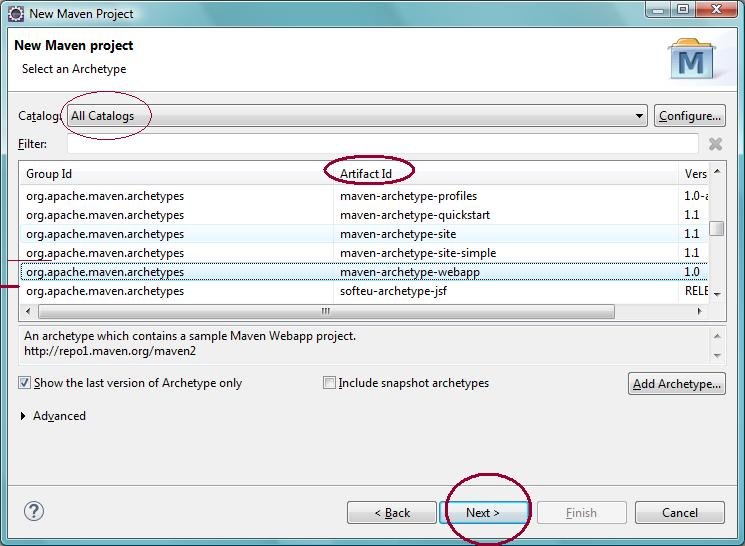The image size is (745, 546).
Task: Open the Catalog dropdown showing All Catalogs
Action: [357, 115]
